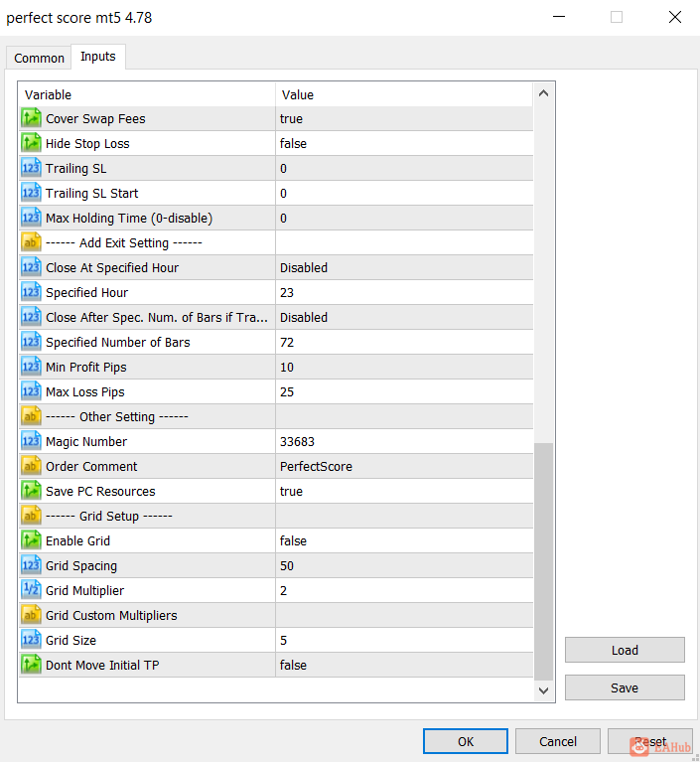
Task: Edit the Max Holding Time value 0
Action: [404, 218]
